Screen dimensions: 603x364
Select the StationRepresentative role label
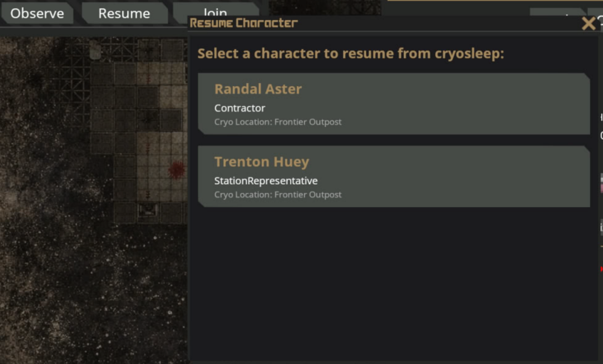(x=266, y=181)
